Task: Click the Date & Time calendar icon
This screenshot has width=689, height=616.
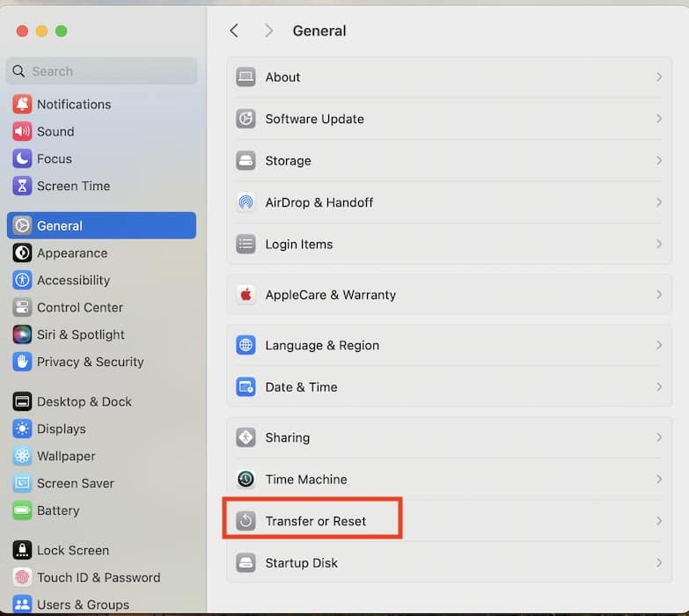Action: tap(246, 387)
